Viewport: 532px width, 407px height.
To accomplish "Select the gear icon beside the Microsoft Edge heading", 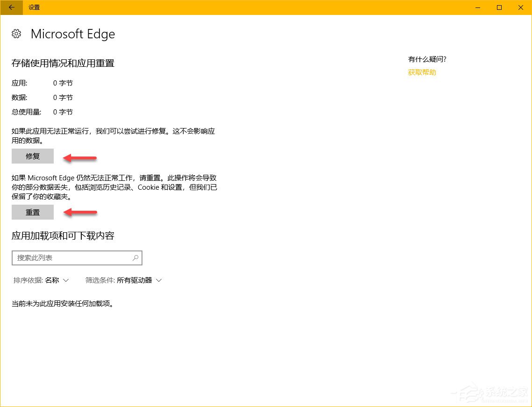I will pos(16,33).
